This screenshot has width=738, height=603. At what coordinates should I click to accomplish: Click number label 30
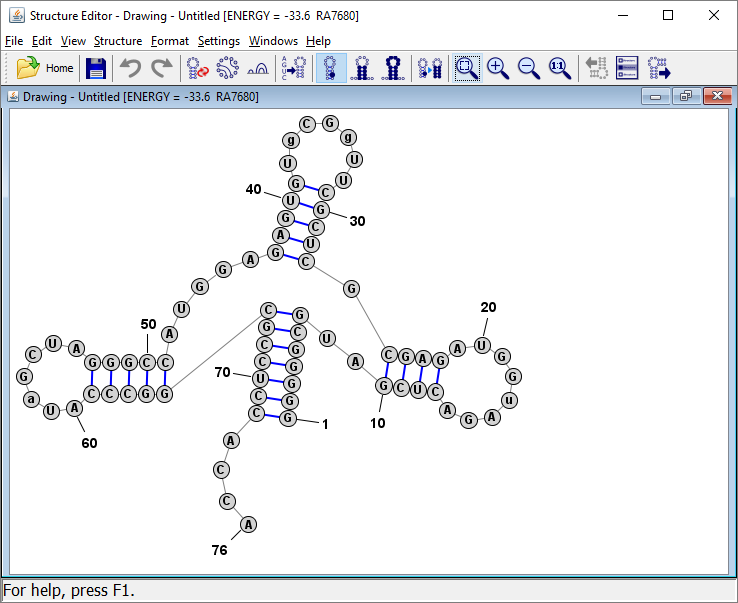tap(357, 221)
